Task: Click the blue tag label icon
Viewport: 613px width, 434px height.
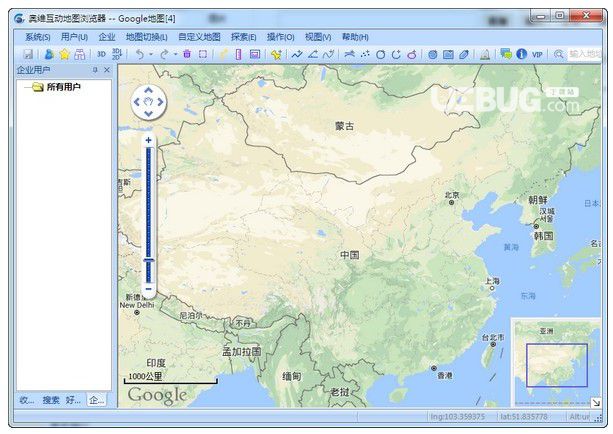Action: tap(464, 54)
